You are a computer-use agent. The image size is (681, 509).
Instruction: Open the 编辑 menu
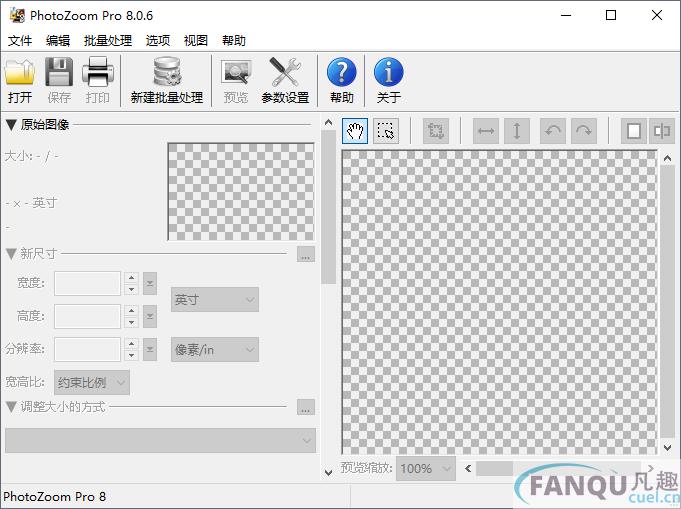[x=58, y=41]
